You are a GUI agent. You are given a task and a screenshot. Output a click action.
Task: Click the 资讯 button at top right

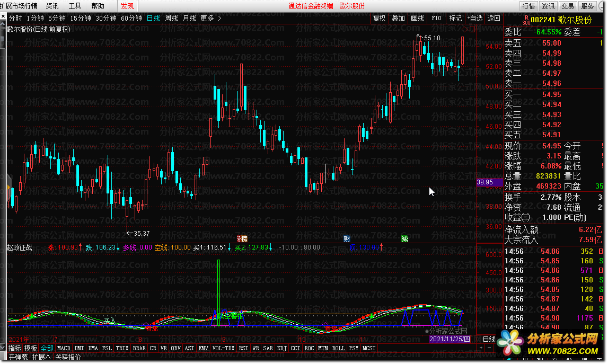click(x=548, y=6)
